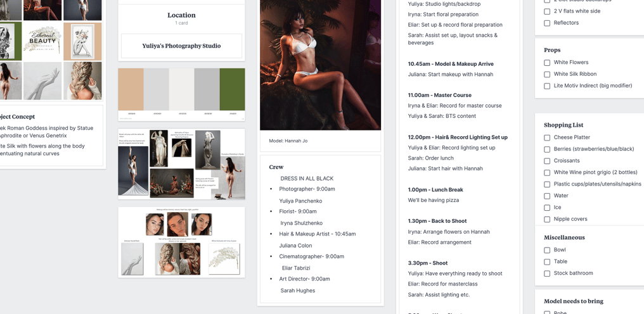Open the Hannah Jo model photo
644x314 pixels.
coord(320,65)
